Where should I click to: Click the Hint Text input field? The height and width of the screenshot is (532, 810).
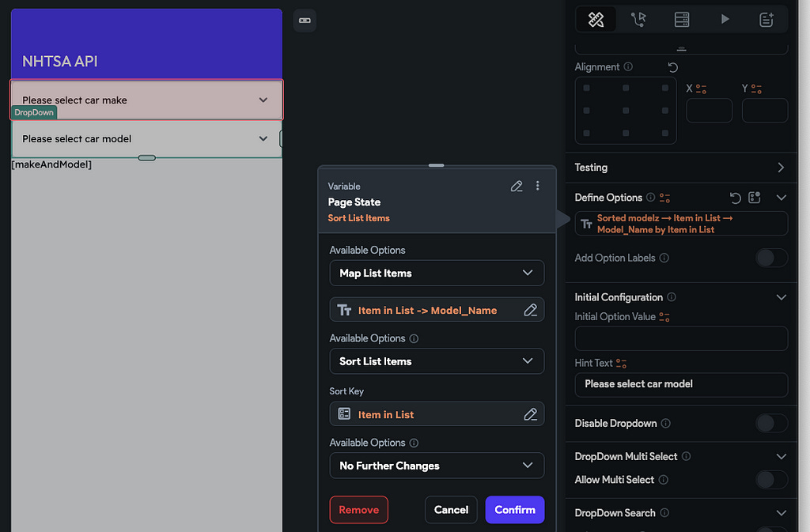click(x=681, y=384)
